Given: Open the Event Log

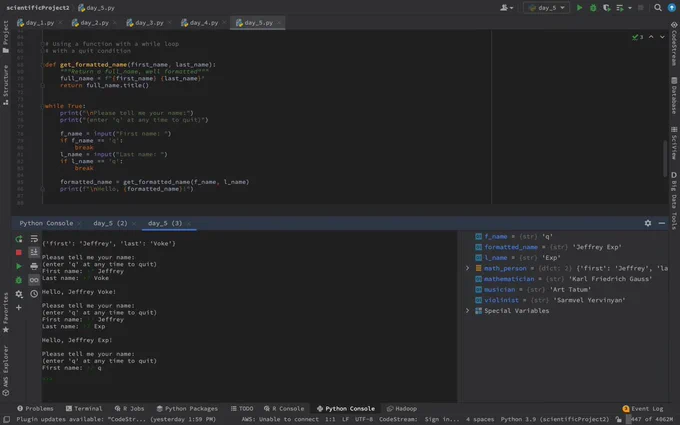Looking at the screenshot, I should click(643, 409).
